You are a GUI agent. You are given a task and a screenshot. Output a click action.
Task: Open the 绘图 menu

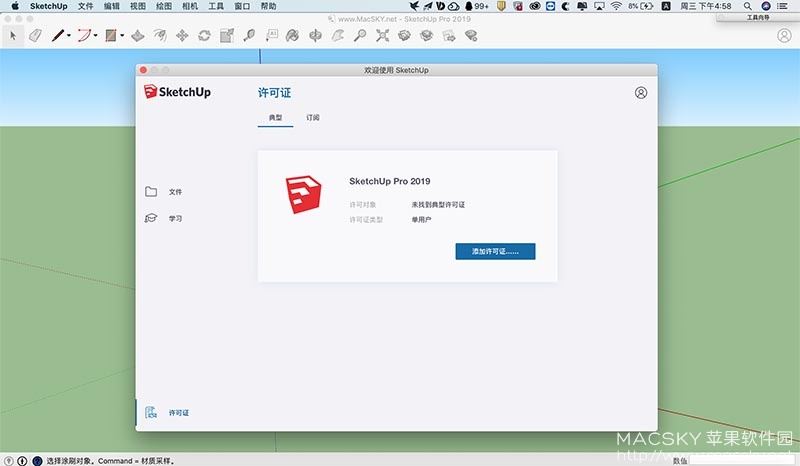click(x=164, y=6)
